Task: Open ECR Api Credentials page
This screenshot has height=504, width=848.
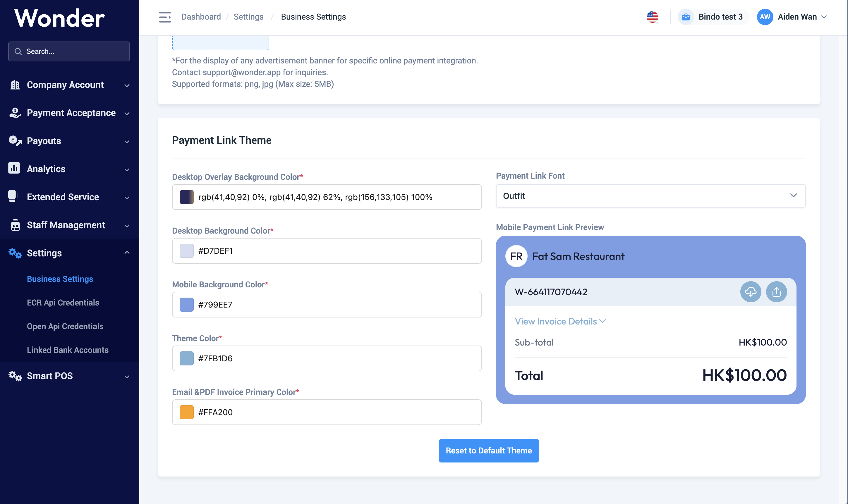Action: click(63, 303)
